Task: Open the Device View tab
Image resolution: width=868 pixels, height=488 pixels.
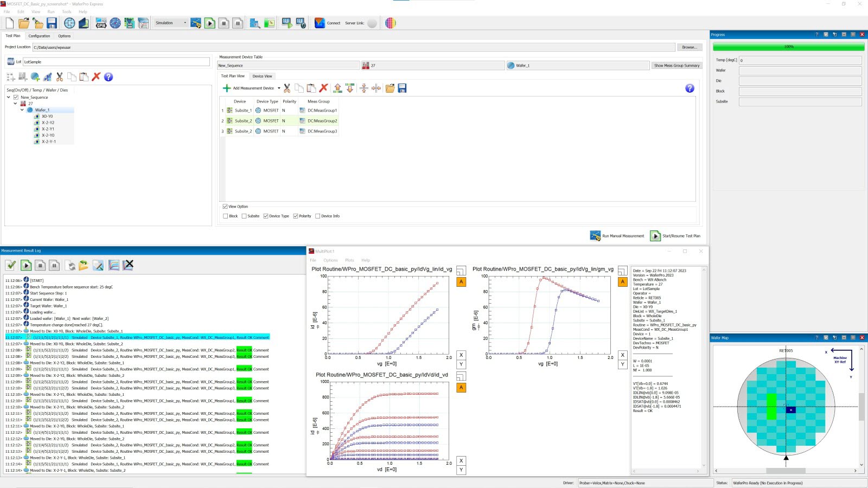Action: click(263, 76)
